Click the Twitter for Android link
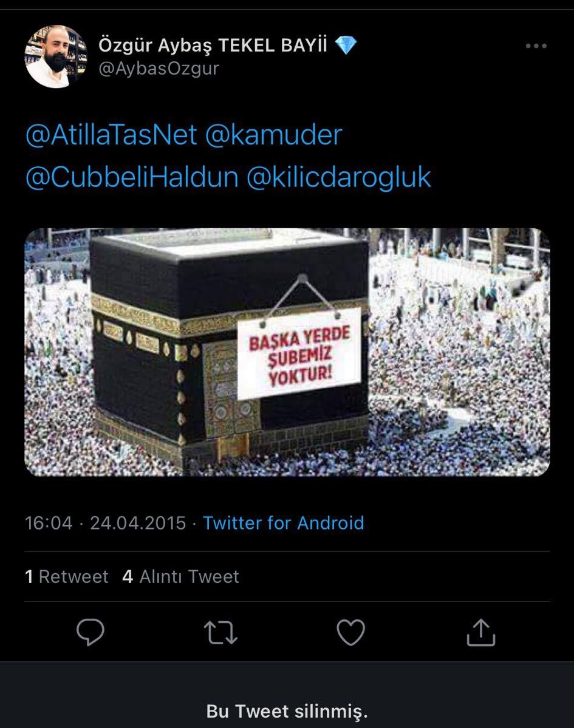This screenshot has width=574, height=728. point(284,523)
